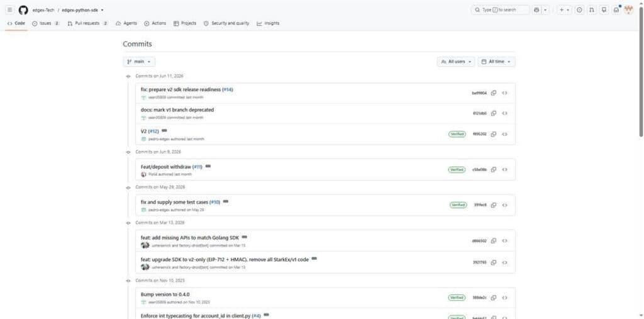Expand the 'V2 (#12)' commit description ellipsis

coord(164,131)
